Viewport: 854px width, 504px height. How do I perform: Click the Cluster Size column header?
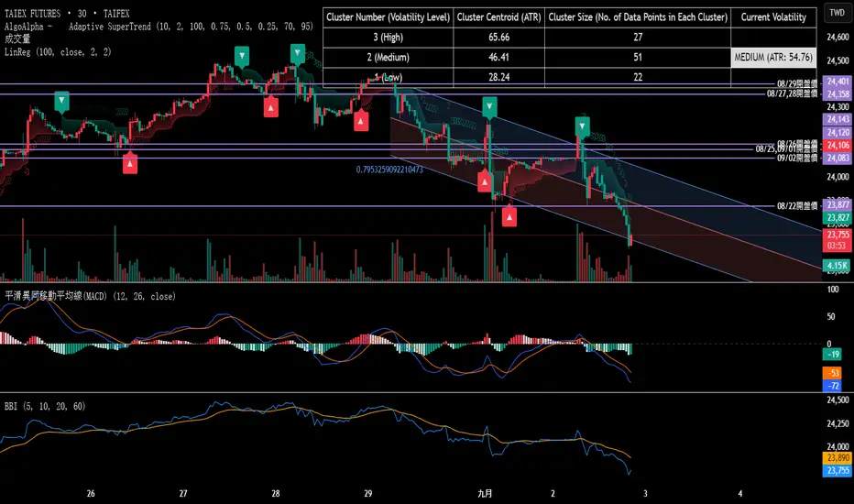pos(638,17)
